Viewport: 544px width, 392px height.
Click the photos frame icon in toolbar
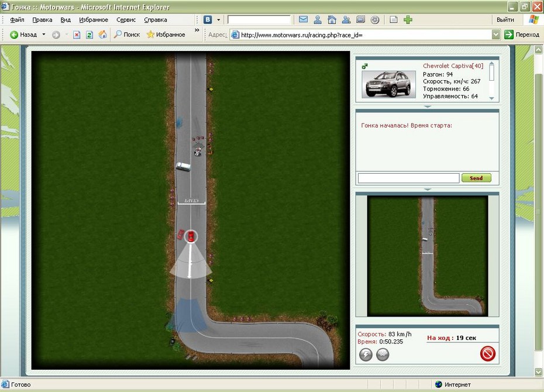(x=361, y=20)
